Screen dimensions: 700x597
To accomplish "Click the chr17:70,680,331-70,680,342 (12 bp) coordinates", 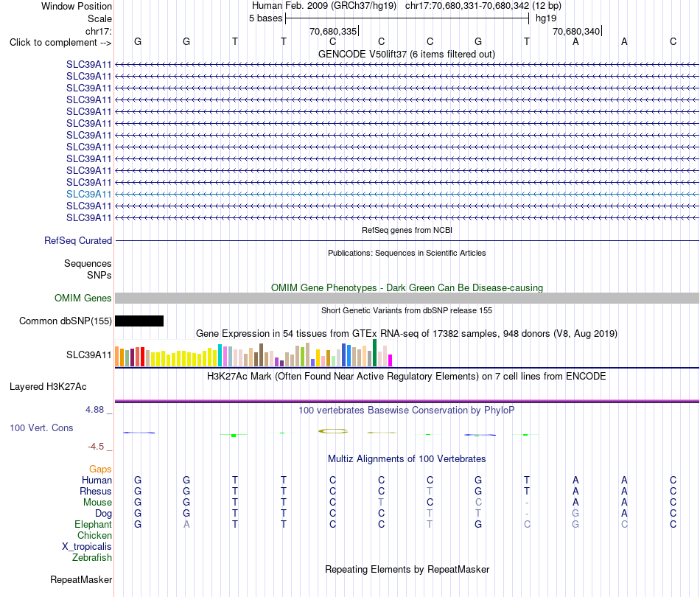I will pyautogui.click(x=483, y=6).
